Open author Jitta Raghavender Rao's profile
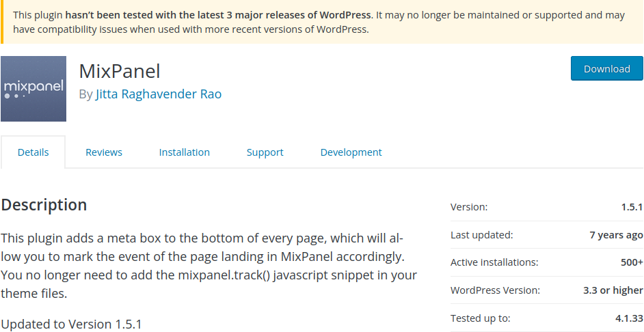This screenshot has width=644, height=332. 159,94
